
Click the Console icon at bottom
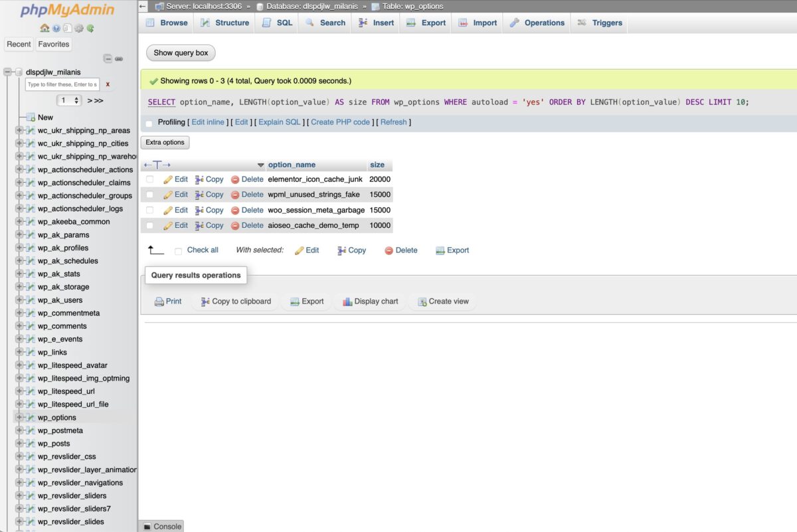[147, 527]
